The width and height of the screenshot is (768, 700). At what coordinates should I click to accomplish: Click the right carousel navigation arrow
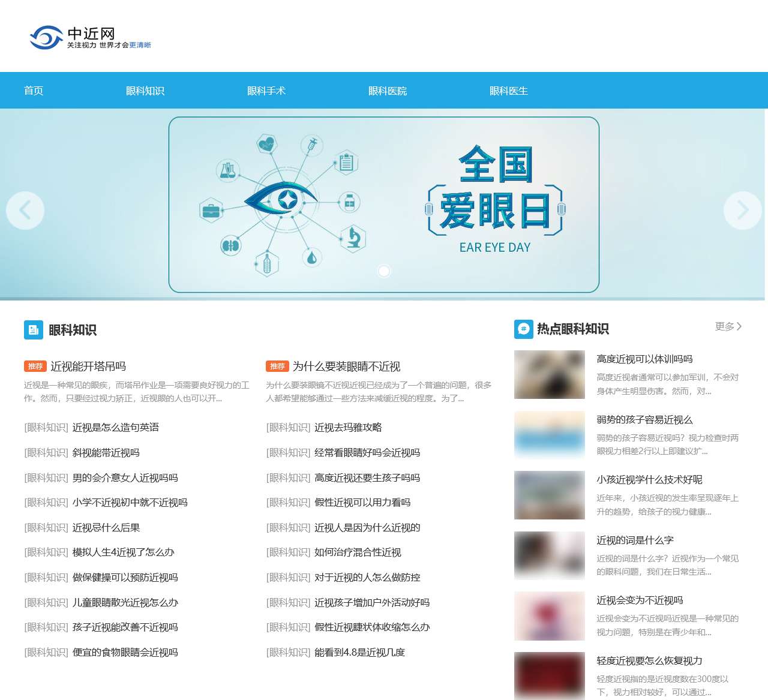point(743,210)
